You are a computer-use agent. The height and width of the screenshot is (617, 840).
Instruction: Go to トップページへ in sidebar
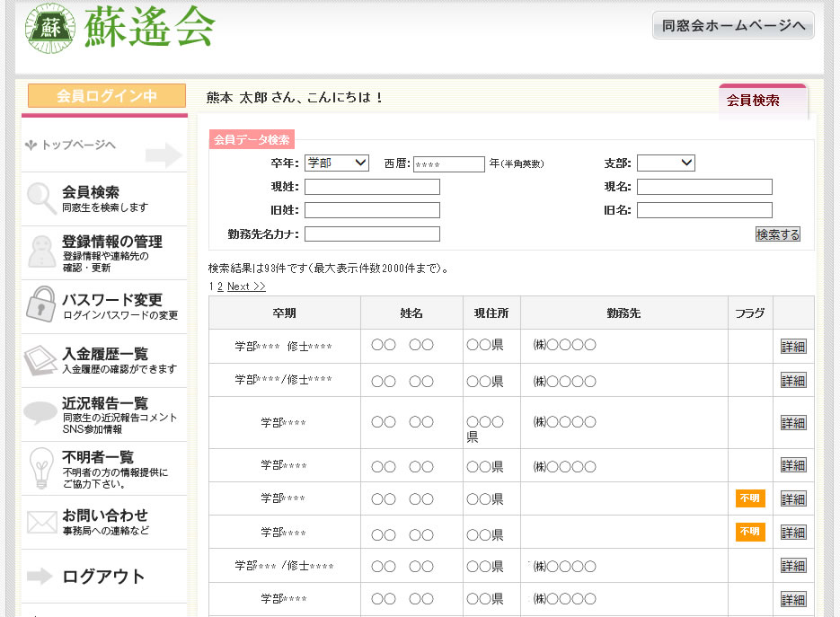(77, 145)
